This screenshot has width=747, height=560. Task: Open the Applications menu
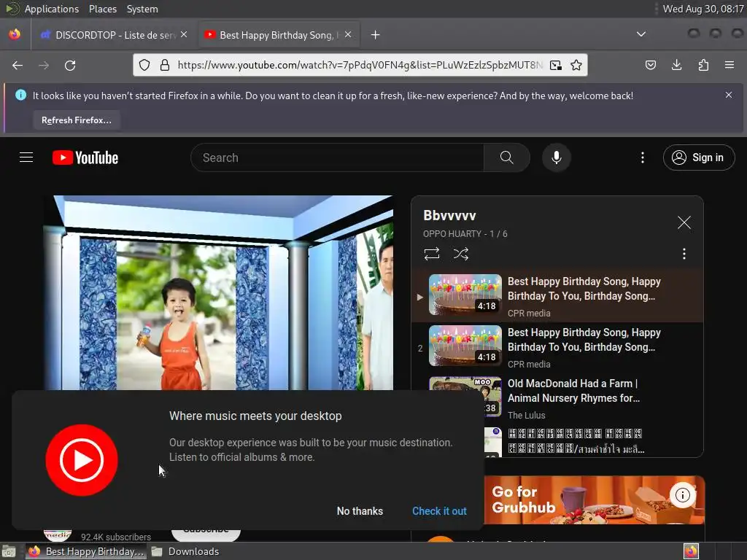[x=52, y=9]
